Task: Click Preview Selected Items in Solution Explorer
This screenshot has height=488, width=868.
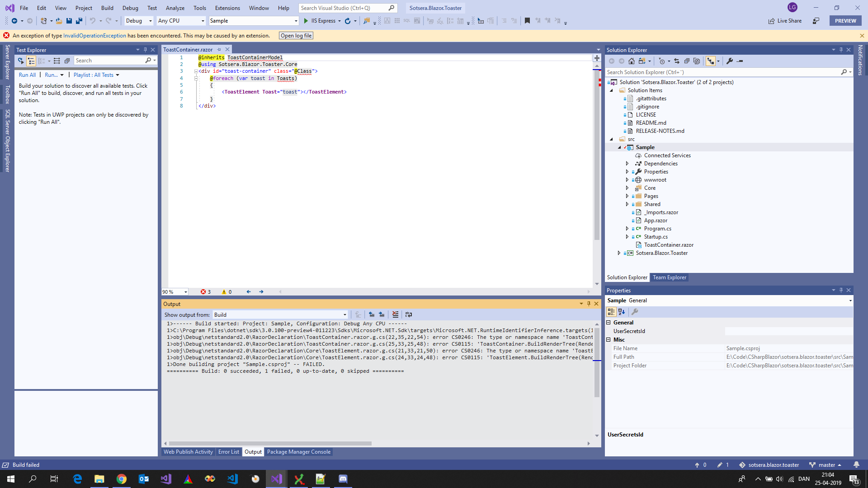Action: tap(740, 61)
